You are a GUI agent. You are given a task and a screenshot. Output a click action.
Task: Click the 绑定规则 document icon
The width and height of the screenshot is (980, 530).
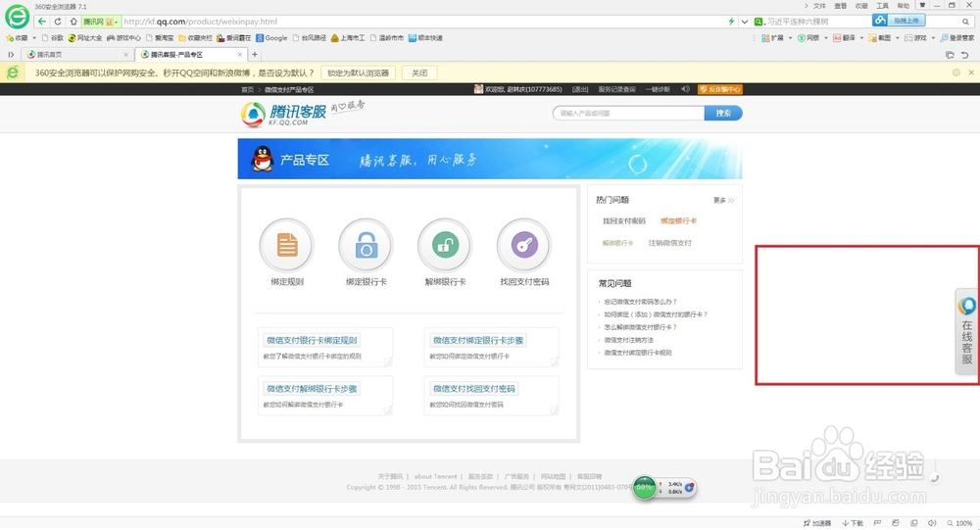tap(287, 245)
